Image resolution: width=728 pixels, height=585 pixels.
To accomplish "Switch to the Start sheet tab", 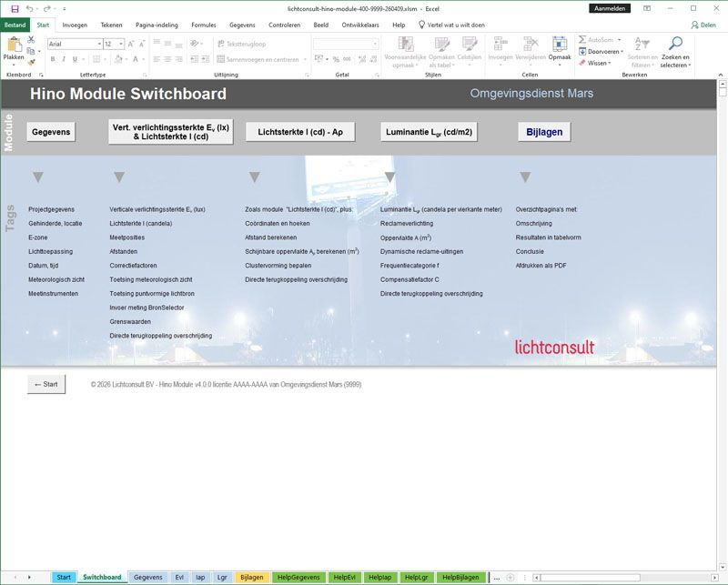I will 64,578.
